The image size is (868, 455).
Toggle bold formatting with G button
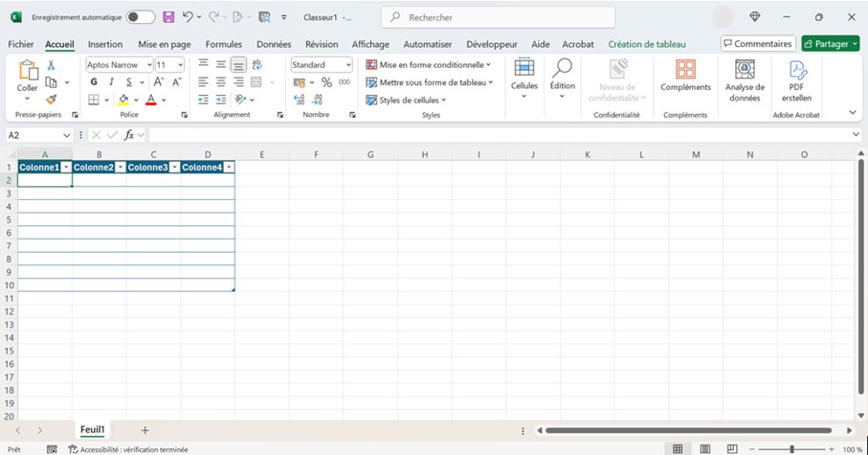click(x=94, y=82)
